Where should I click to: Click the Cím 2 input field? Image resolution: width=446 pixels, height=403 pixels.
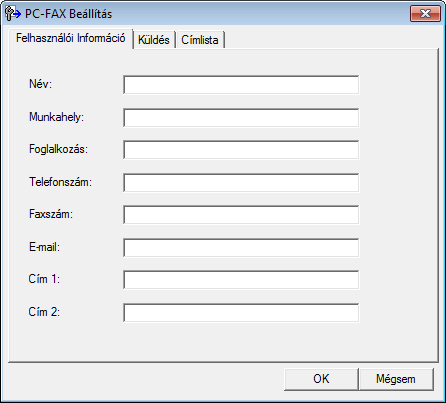pos(241,312)
